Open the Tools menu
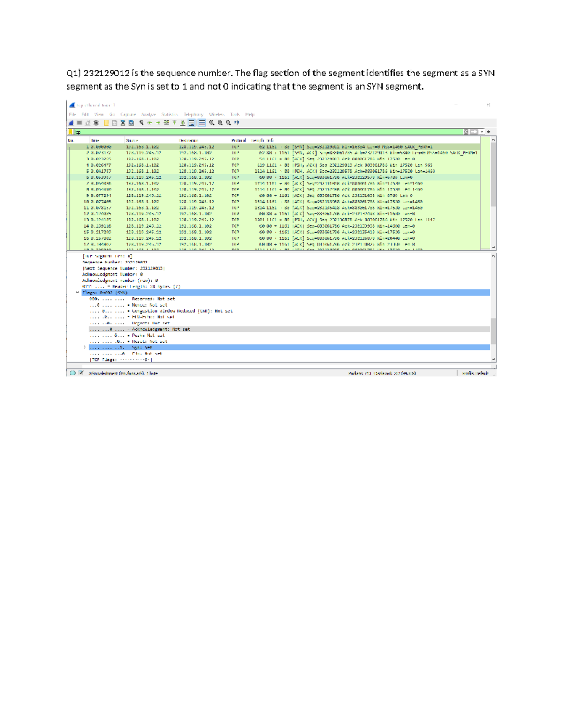The height and width of the screenshot is (728, 563). tap(235, 114)
